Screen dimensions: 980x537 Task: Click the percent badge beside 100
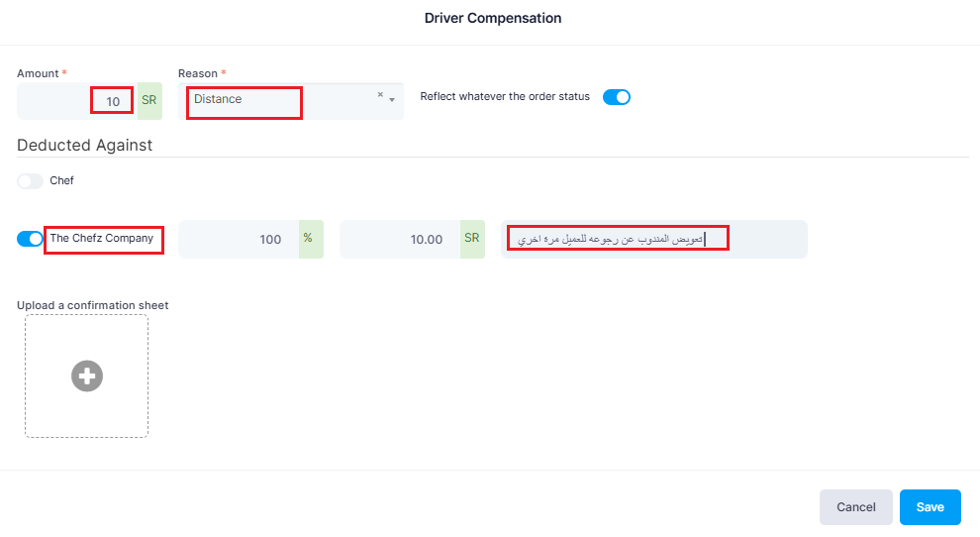[x=311, y=239]
